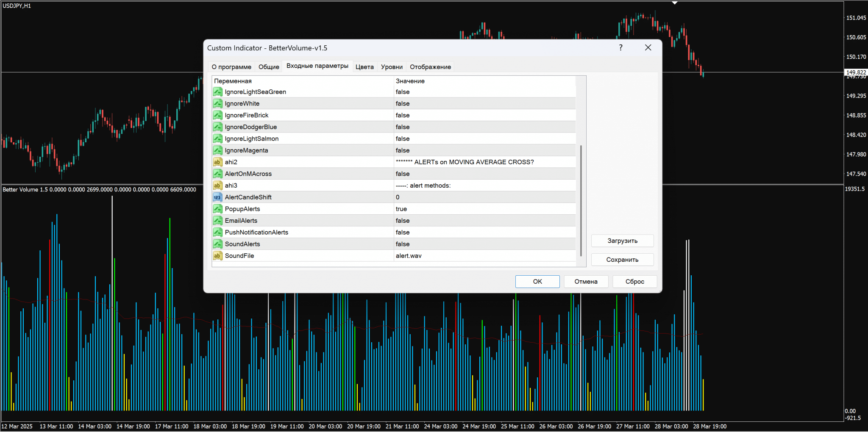
Task: Click the PopupAlerts parameter icon
Action: pos(217,209)
